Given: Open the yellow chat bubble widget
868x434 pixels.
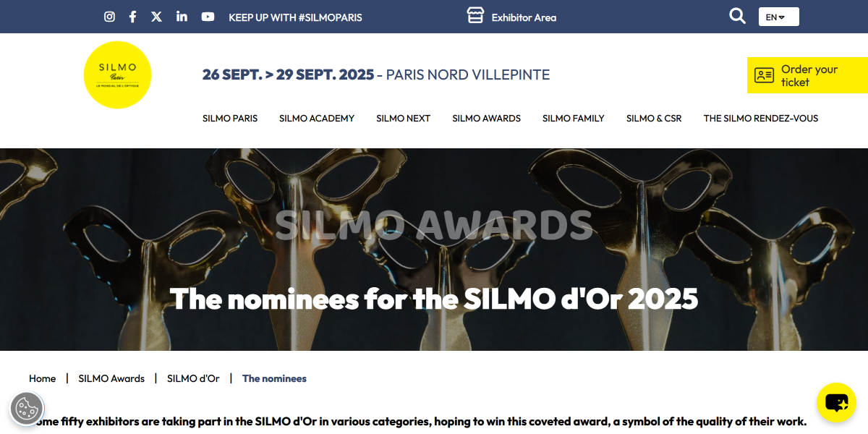Looking at the screenshot, I should click(836, 402).
